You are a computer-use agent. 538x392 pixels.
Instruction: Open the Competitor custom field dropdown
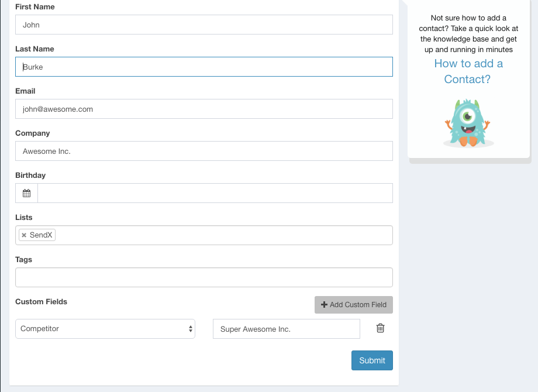[x=105, y=329]
